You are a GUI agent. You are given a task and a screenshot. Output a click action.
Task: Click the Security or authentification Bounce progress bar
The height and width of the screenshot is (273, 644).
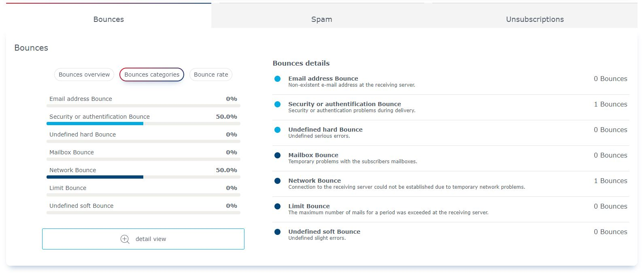pos(143,124)
